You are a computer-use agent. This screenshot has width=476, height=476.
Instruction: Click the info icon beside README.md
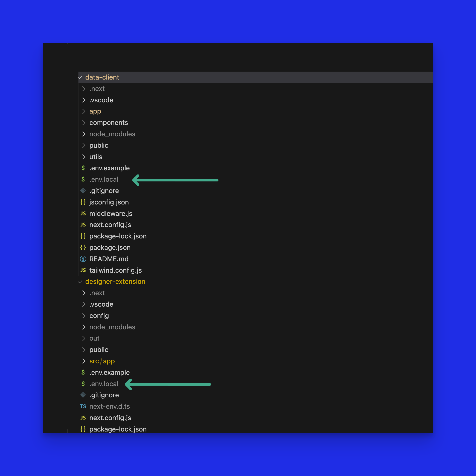click(83, 259)
